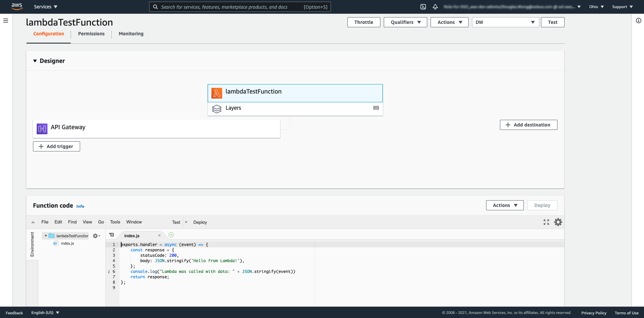This screenshot has width=644, height=318.
Task: Switch to the Permissions tab
Action: tap(91, 34)
